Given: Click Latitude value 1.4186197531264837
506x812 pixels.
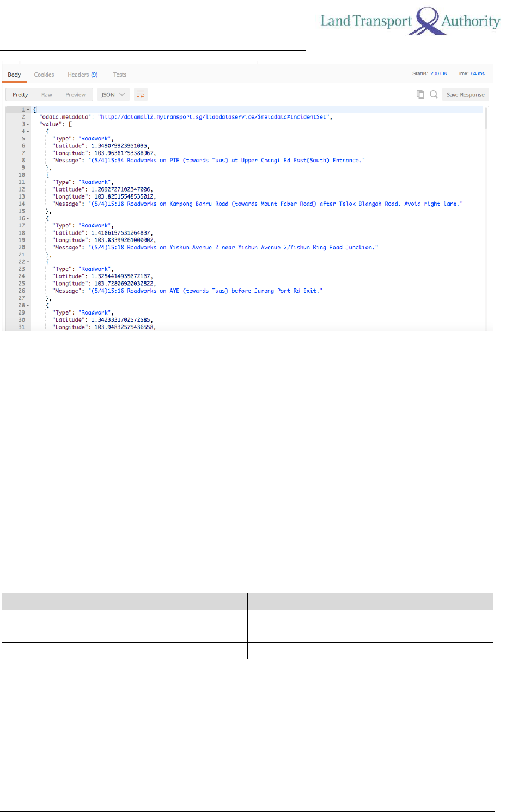Looking at the screenshot, I should click(120, 233).
